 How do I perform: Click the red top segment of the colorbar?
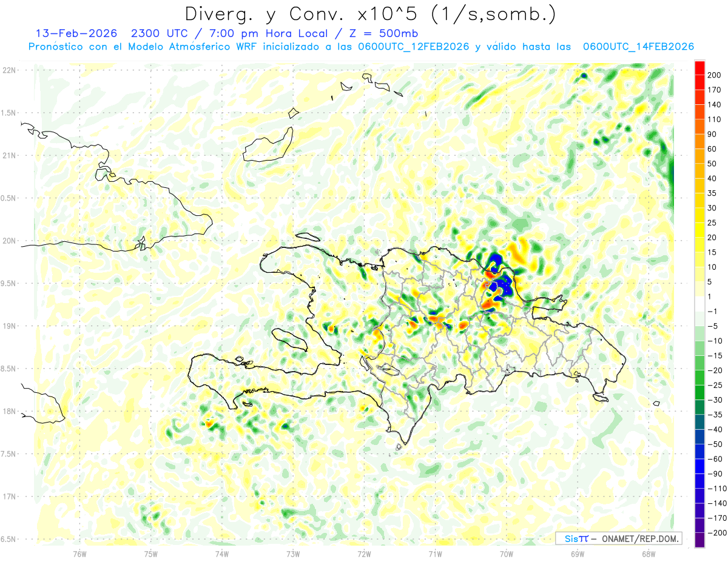click(699, 67)
